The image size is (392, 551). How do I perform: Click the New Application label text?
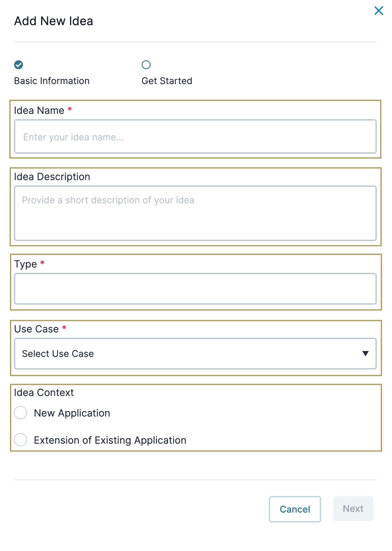[72, 413]
